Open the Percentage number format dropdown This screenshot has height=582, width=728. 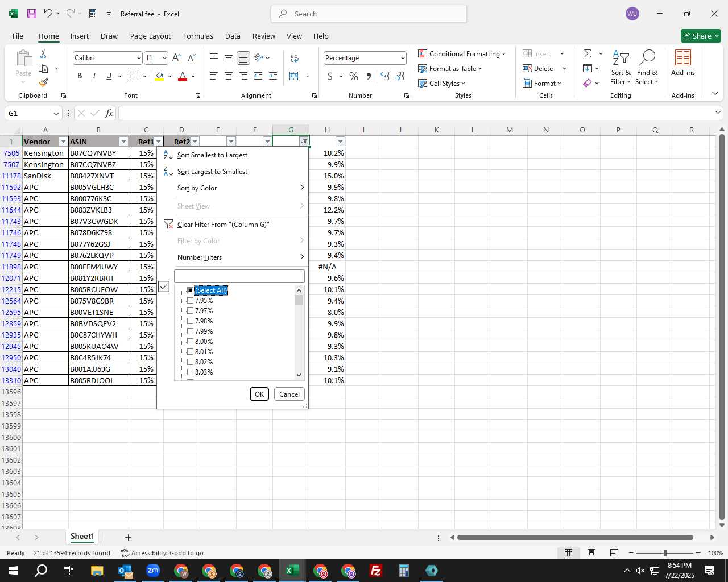point(403,58)
